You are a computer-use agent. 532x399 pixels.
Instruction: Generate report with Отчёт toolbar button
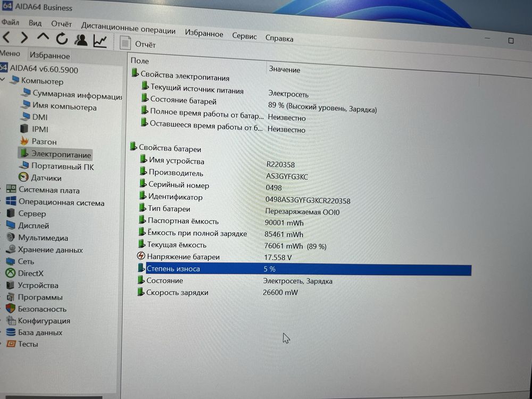[x=138, y=44]
